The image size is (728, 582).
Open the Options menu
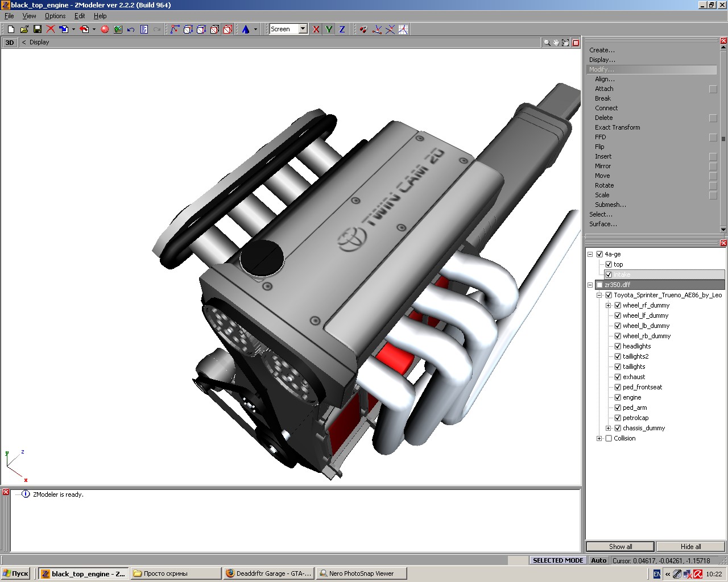click(55, 16)
